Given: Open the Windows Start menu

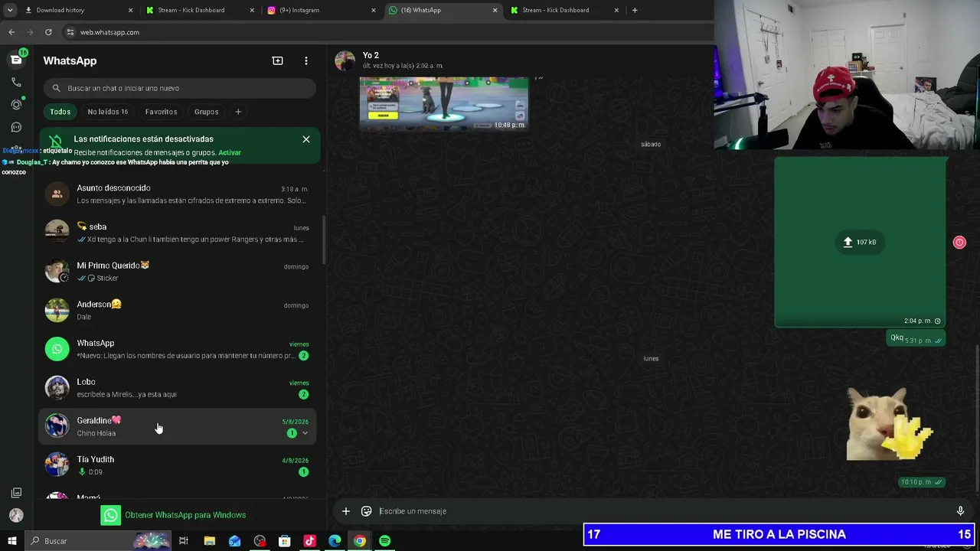Looking at the screenshot, I should pyautogui.click(x=11, y=541).
